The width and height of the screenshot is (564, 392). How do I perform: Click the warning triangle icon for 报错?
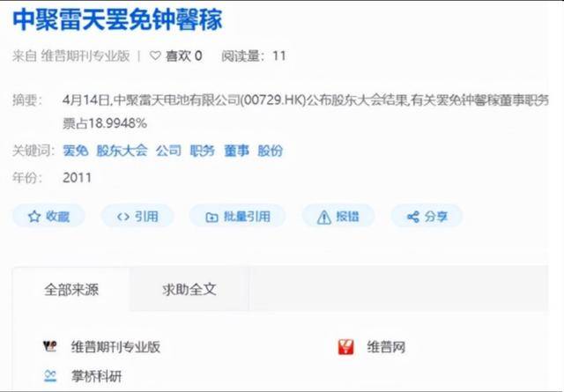click(324, 217)
